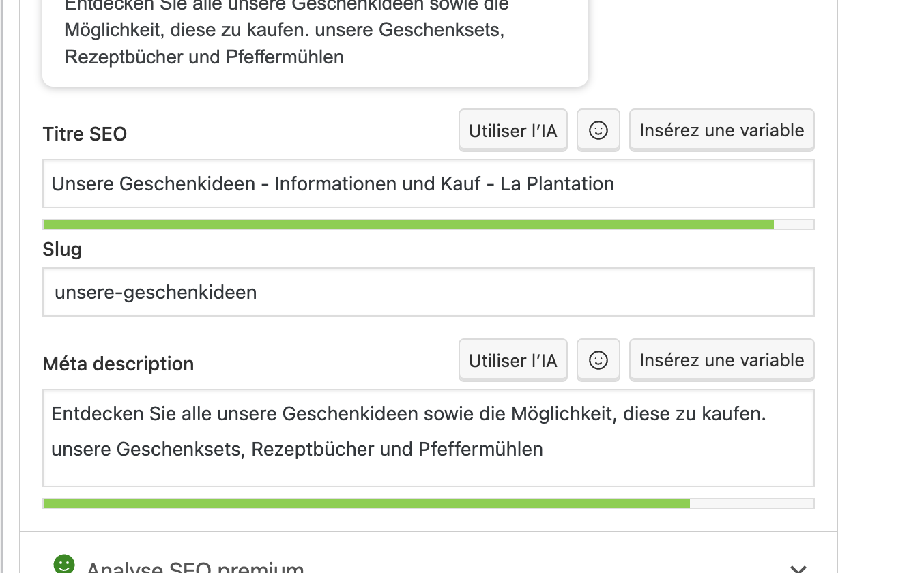The height and width of the screenshot is (573, 924).
Task: Click into the Slug field 'unsere-geschenkideen'
Action: click(429, 292)
